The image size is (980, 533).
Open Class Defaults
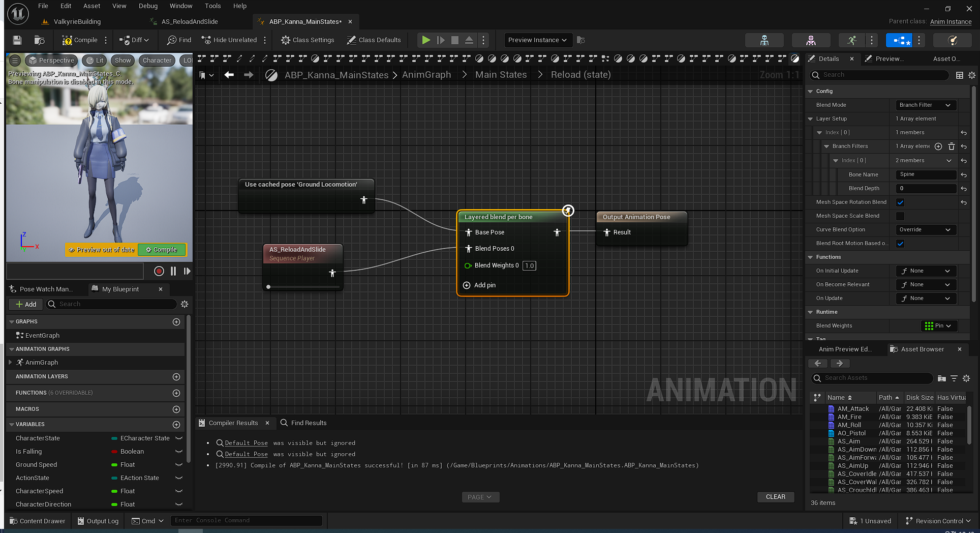click(x=374, y=40)
